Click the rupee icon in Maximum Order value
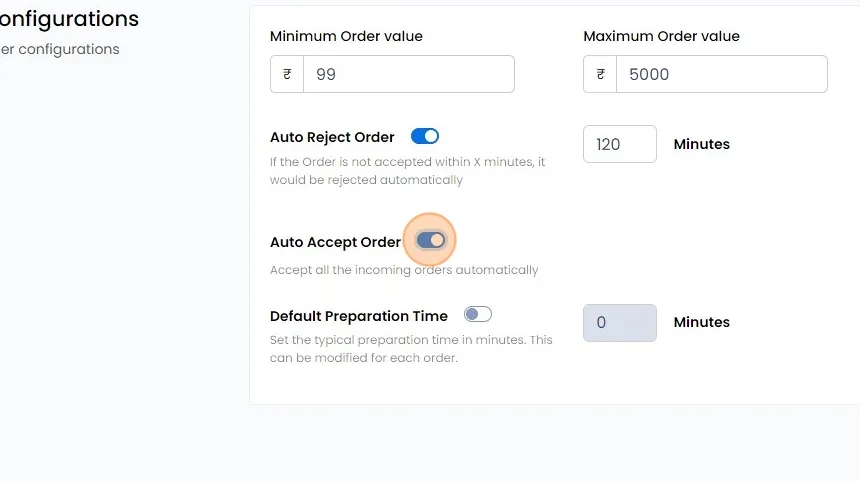The width and height of the screenshot is (860, 481). pos(600,75)
